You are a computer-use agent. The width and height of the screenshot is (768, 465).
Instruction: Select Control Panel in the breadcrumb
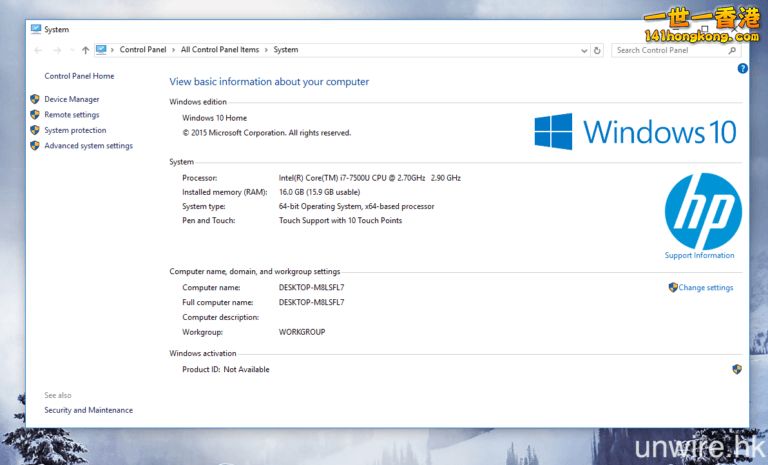pos(143,49)
